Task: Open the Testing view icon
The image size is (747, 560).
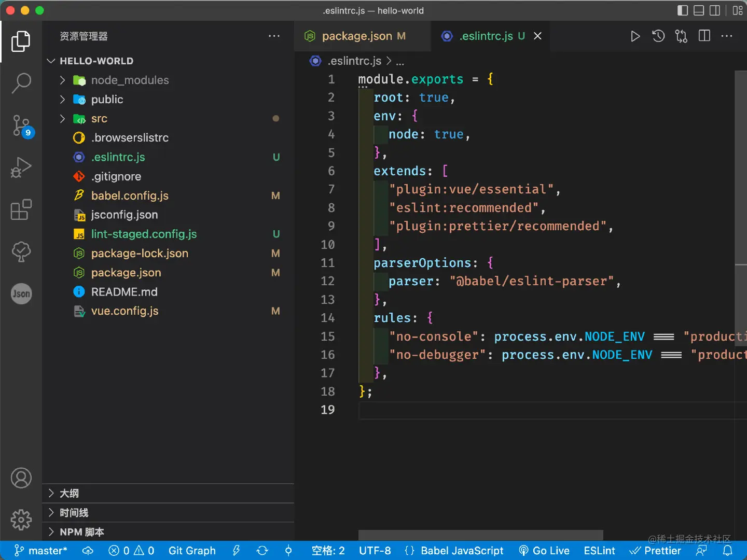Action: click(x=21, y=251)
